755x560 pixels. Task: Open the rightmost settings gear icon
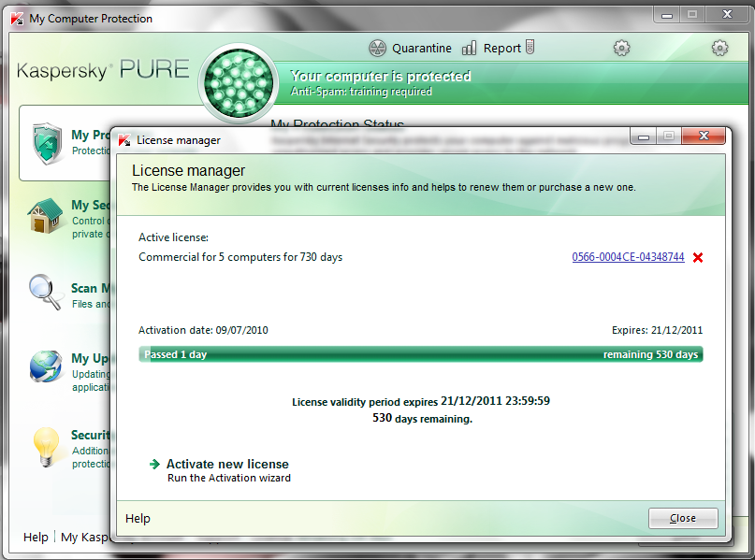point(719,48)
